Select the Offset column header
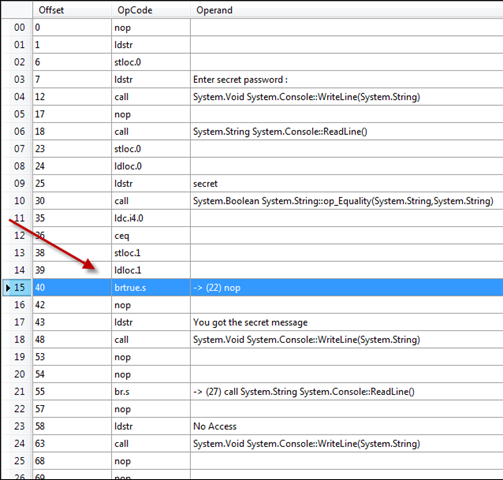 72,10
